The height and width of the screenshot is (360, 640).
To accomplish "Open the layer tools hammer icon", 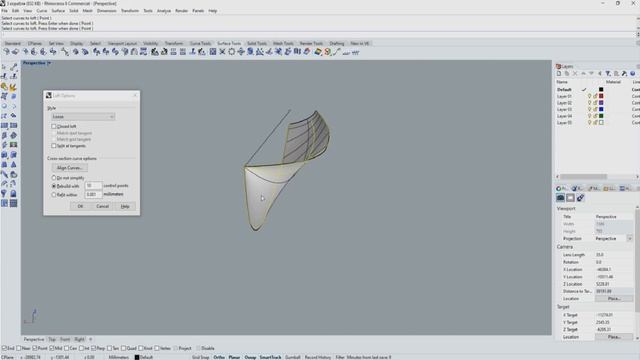I will [624, 73].
